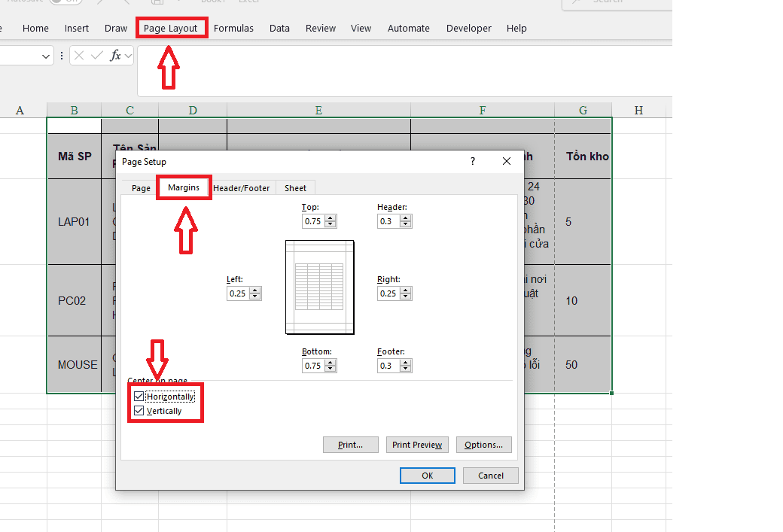Toggle the Horizontally centering checkbox
The image size is (783, 532).
pyautogui.click(x=139, y=397)
